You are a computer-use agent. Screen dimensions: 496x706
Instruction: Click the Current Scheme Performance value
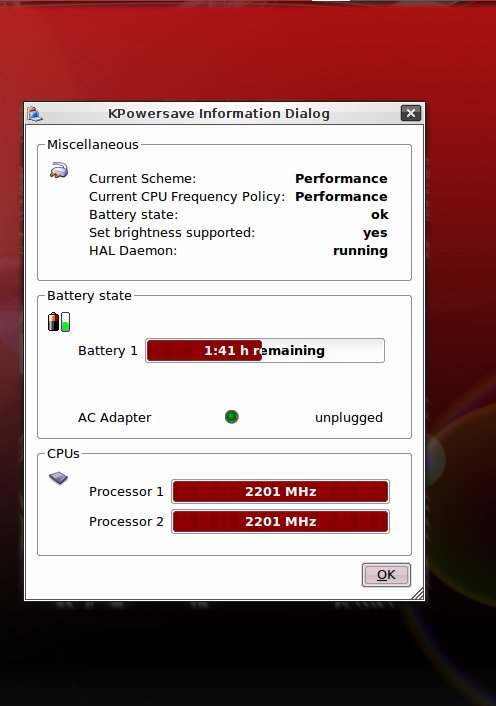coord(341,178)
